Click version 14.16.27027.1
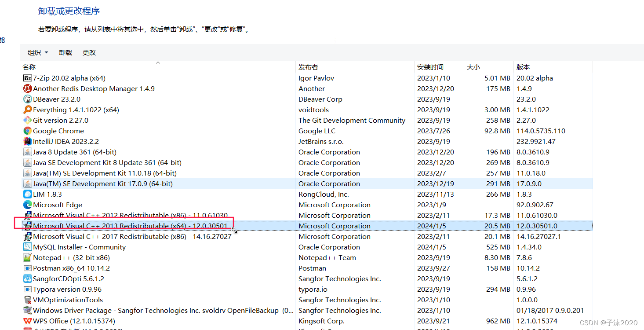 538,236
